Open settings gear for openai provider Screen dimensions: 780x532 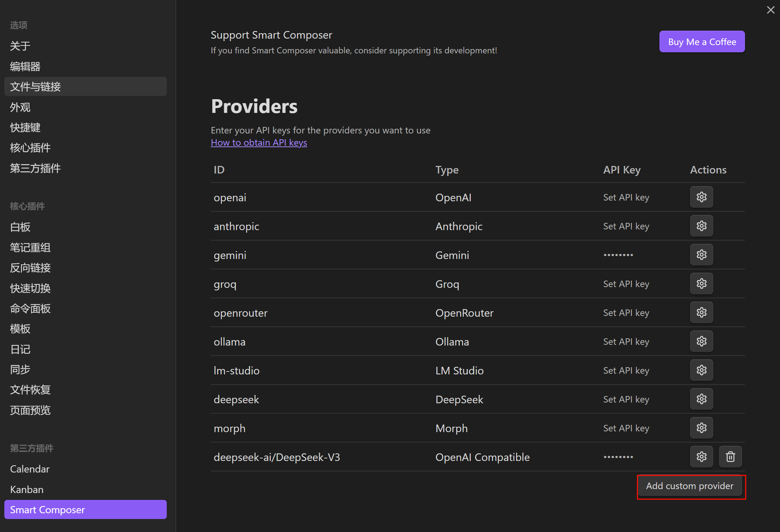coord(701,197)
